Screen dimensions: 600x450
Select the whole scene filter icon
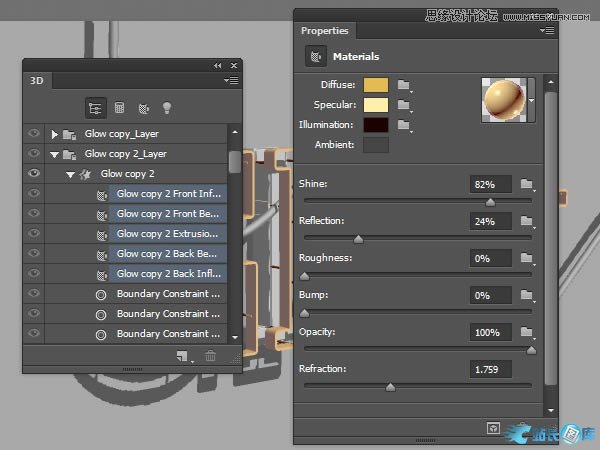click(x=95, y=107)
